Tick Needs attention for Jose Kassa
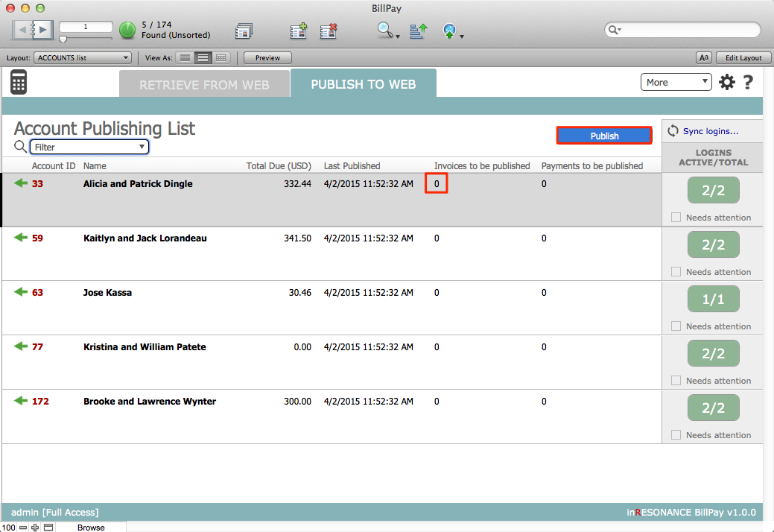 click(x=676, y=326)
